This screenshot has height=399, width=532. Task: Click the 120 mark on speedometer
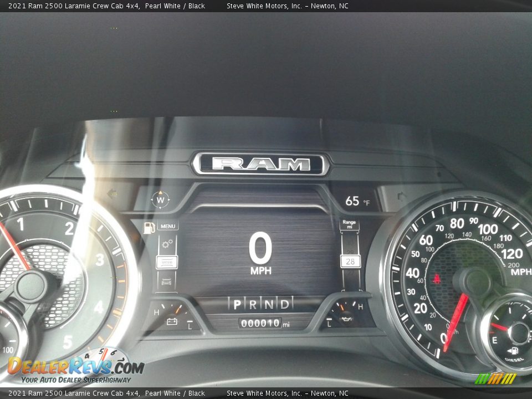point(511,254)
